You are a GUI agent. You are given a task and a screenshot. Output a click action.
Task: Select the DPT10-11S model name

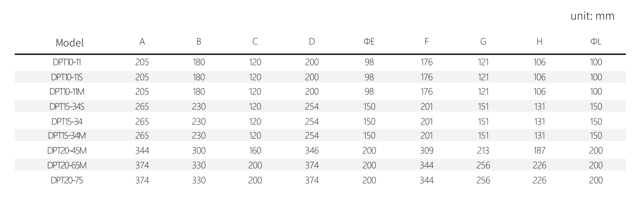69,77
